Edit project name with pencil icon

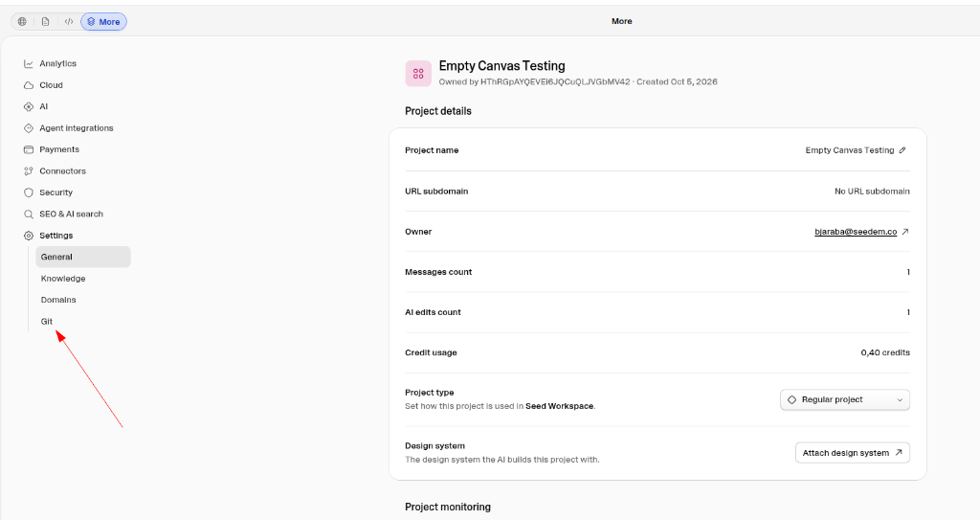902,150
